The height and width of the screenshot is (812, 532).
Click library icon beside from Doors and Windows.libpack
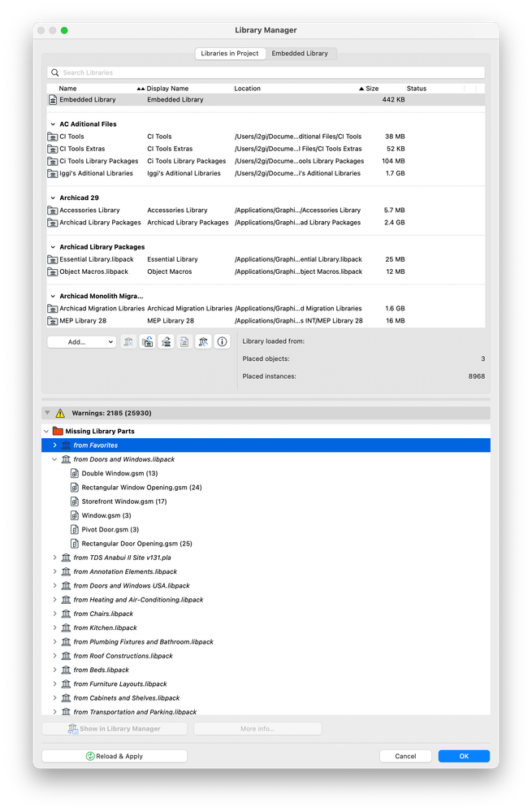66,459
